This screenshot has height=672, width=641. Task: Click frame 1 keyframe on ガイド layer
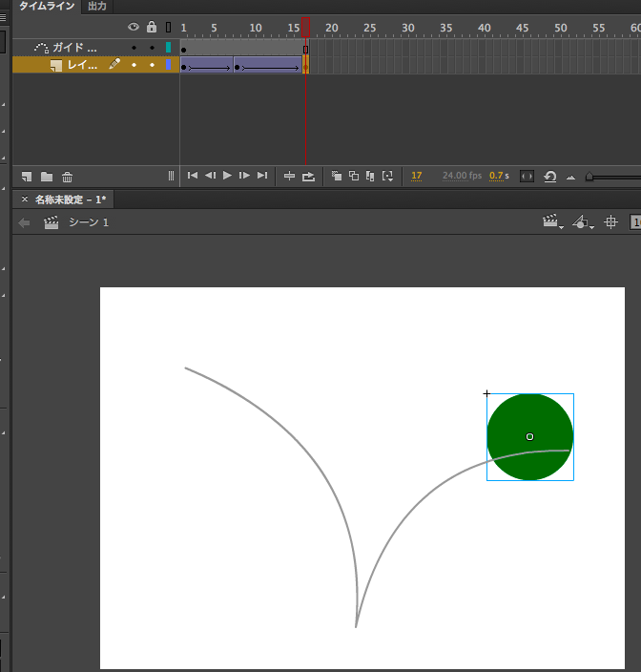(x=184, y=50)
